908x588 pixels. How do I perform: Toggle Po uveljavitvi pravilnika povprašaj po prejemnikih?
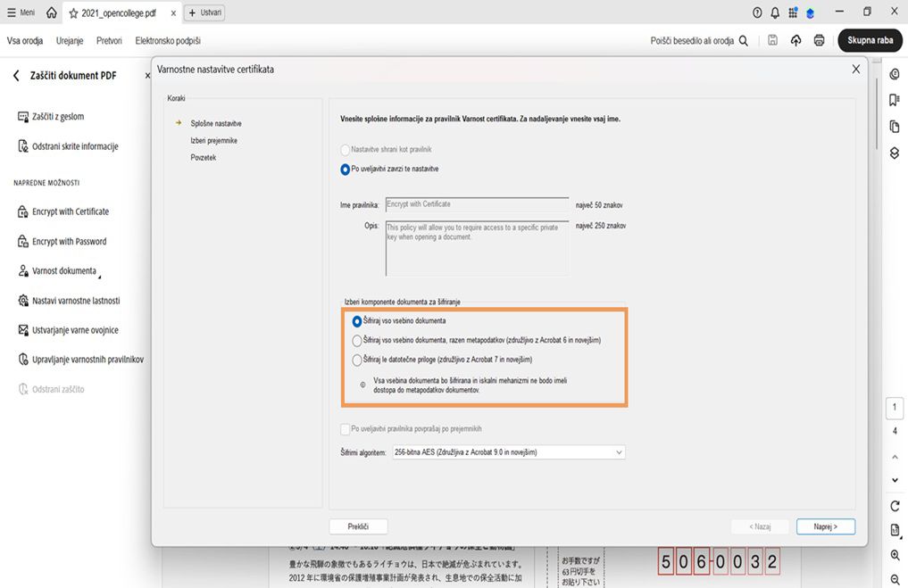click(x=346, y=429)
